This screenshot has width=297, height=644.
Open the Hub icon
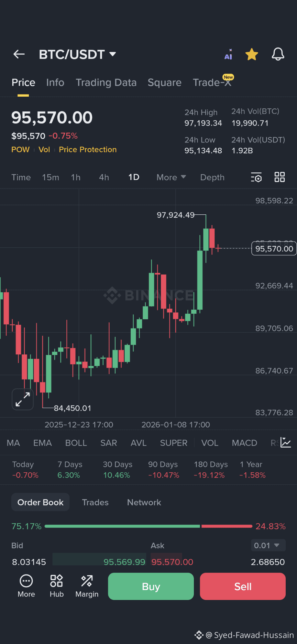[x=57, y=586]
